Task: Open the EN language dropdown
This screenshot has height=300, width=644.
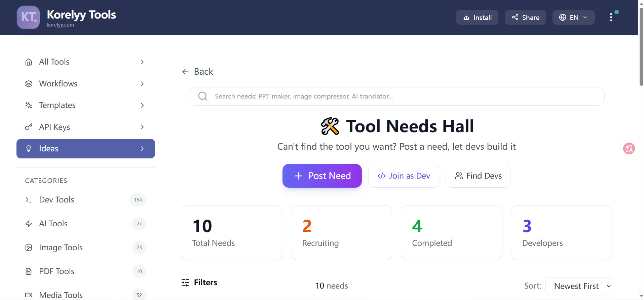Action: pyautogui.click(x=573, y=17)
